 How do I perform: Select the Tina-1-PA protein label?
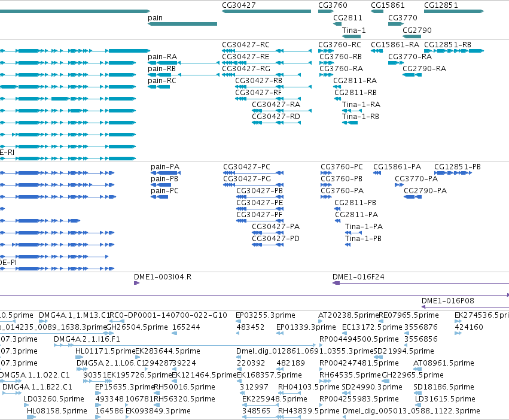[364, 227]
